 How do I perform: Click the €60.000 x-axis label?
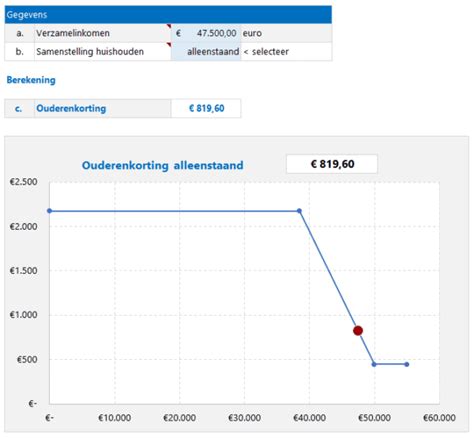pyautogui.click(x=439, y=418)
